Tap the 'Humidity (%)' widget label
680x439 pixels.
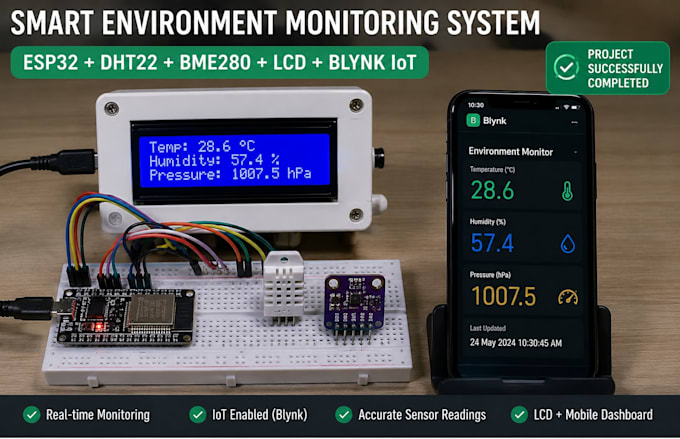[487, 222]
